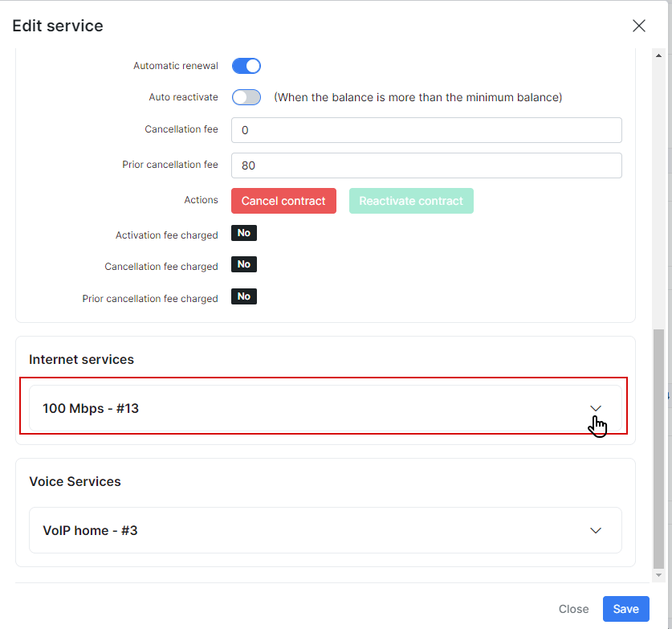Open the 100 Mbps - #13 service row
672x629 pixels.
tap(325, 408)
